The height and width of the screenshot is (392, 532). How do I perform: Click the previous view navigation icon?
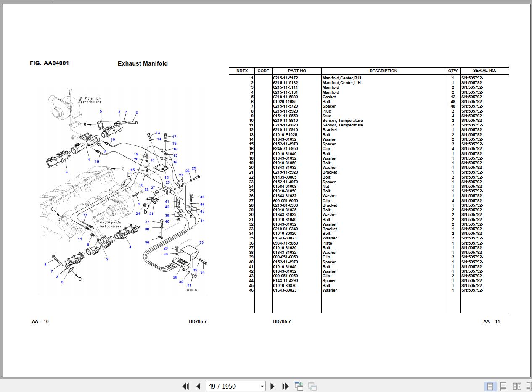coord(299,386)
